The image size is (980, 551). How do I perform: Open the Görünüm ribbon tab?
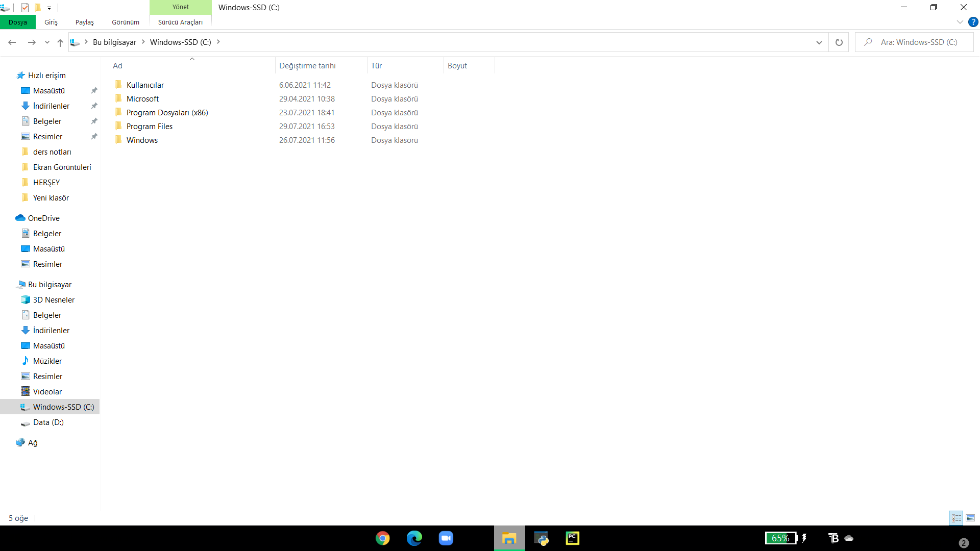[125, 22]
